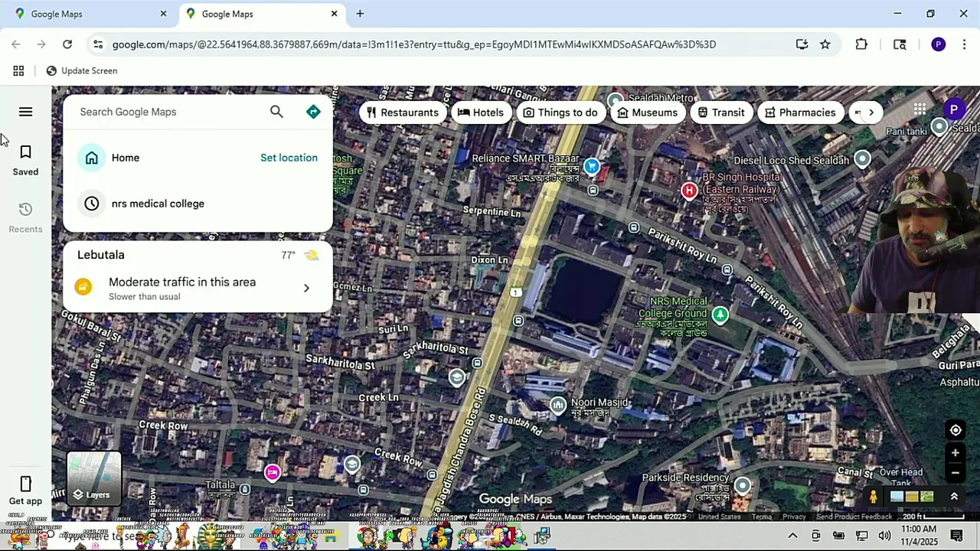This screenshot has height=551, width=980.
Task: Click Send Product Feedback link
Action: click(x=854, y=517)
